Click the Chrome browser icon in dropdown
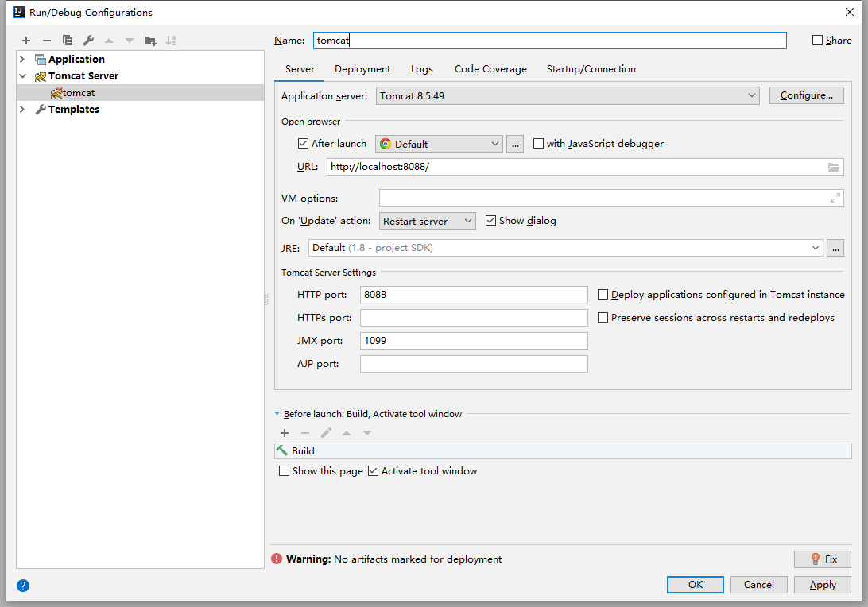 pyautogui.click(x=386, y=144)
